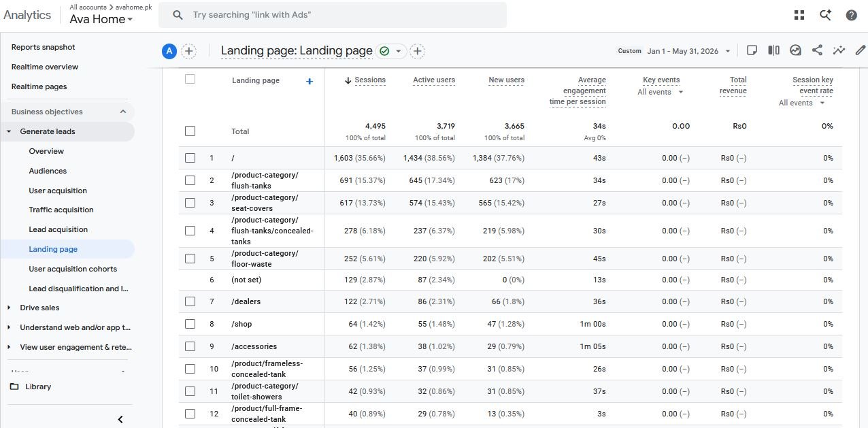Expand Understand web and/or app traffic group
The image size is (868, 428).
9,327
